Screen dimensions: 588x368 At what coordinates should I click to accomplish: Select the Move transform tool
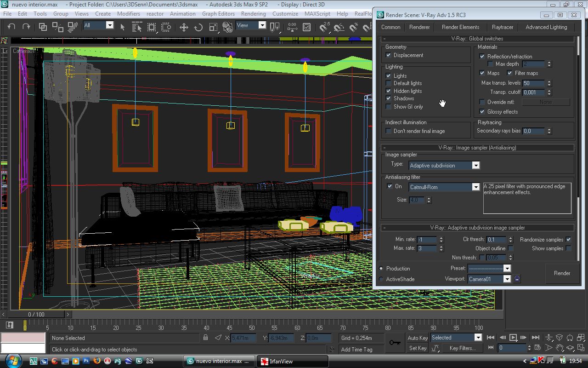184,27
